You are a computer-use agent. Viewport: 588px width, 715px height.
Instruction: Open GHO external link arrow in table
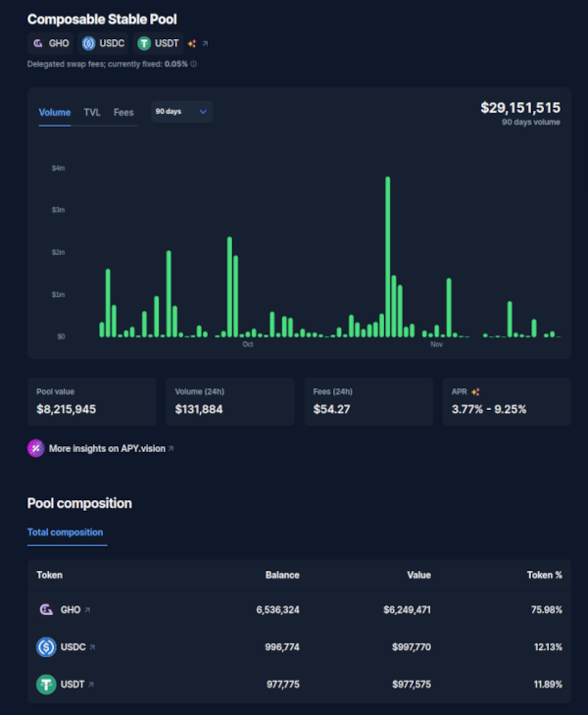[87, 610]
